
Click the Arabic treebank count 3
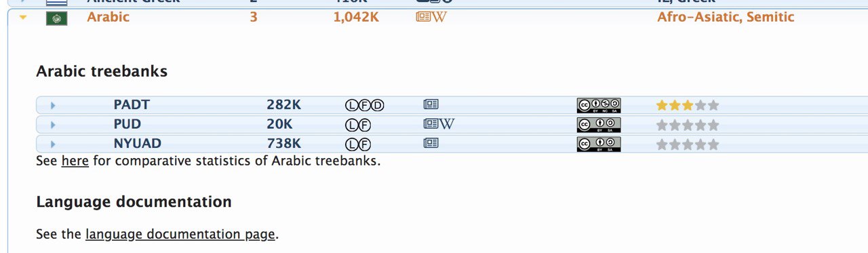coord(254,17)
